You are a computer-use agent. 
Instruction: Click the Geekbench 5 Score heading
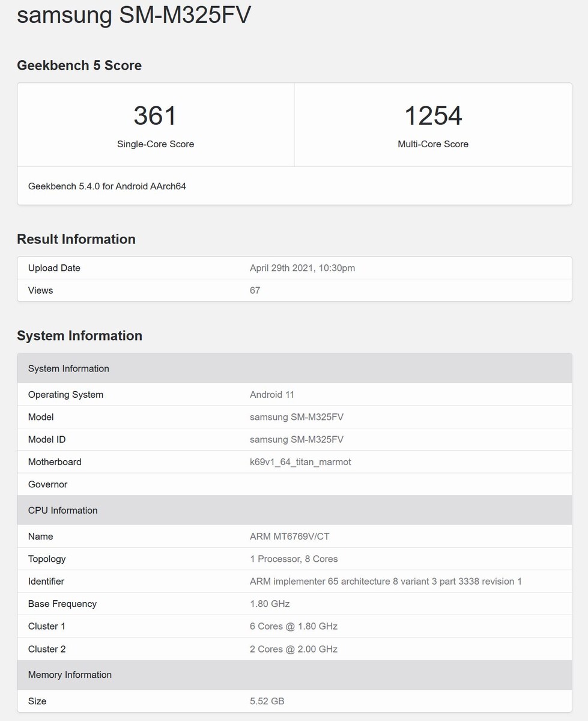click(x=79, y=65)
